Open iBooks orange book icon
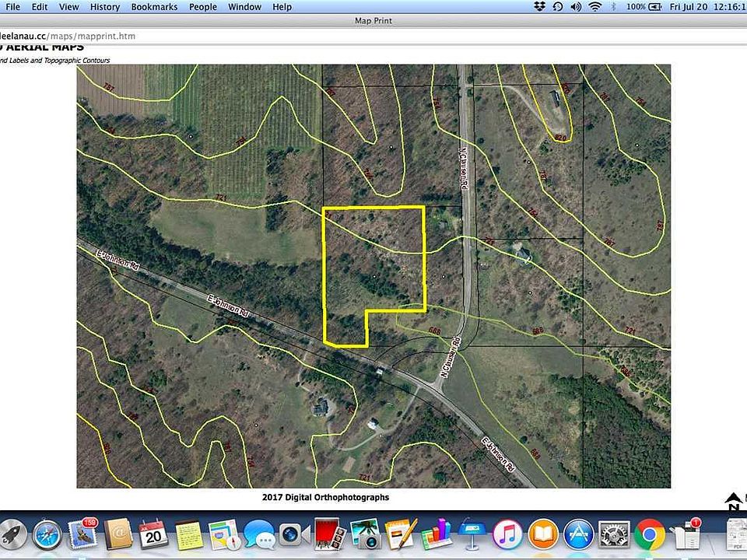The height and width of the screenshot is (560, 747). (542, 535)
